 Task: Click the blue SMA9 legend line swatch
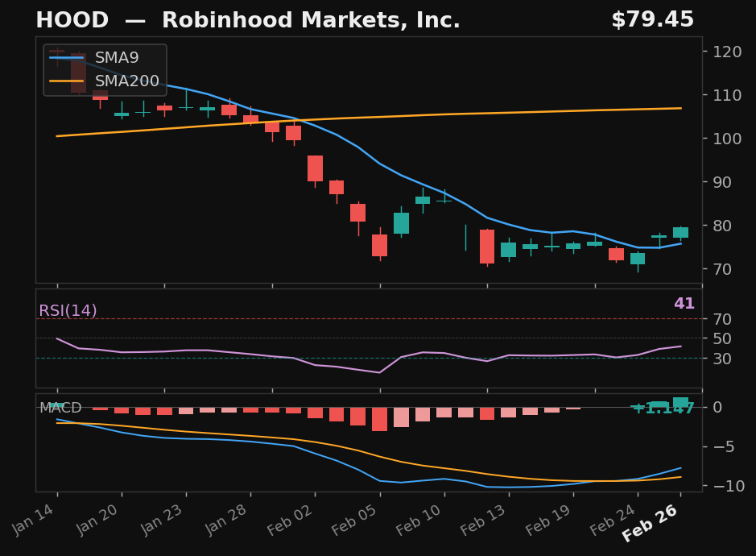coord(67,58)
